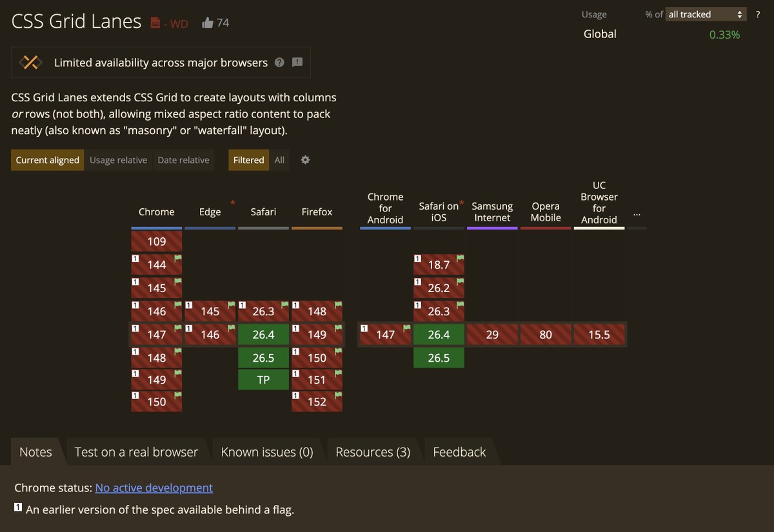Screen dimensions: 774x532
Task: Click the UC Browser 15.5 cell
Action: point(600,335)
